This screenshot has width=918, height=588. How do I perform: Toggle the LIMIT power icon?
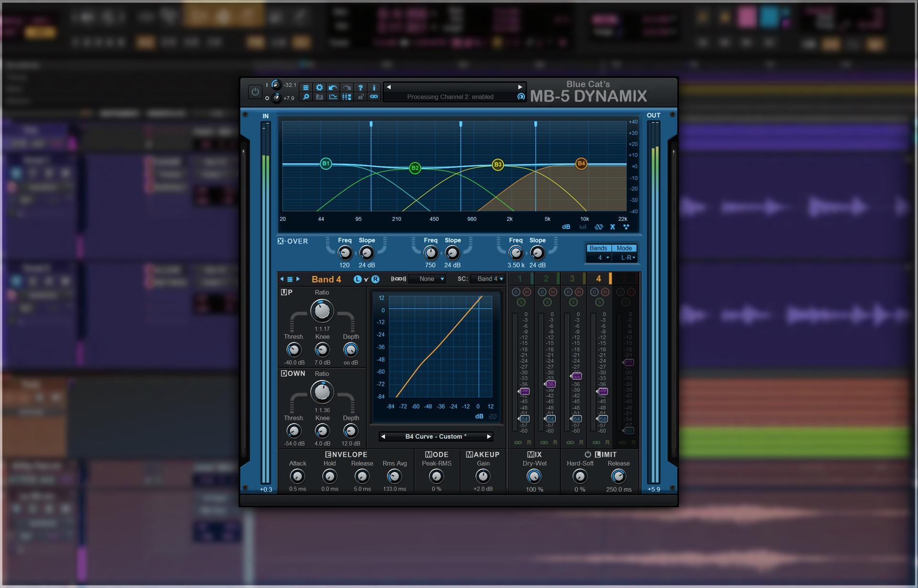click(x=588, y=454)
